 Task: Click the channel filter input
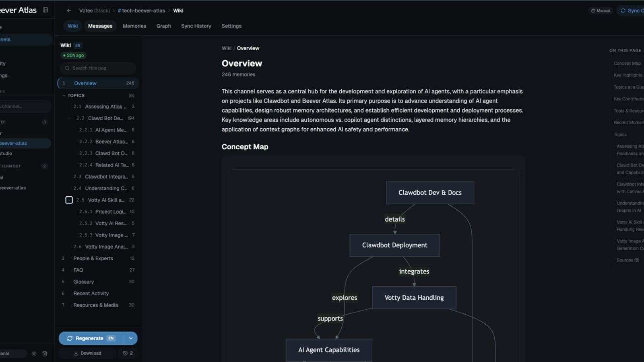tap(25, 107)
